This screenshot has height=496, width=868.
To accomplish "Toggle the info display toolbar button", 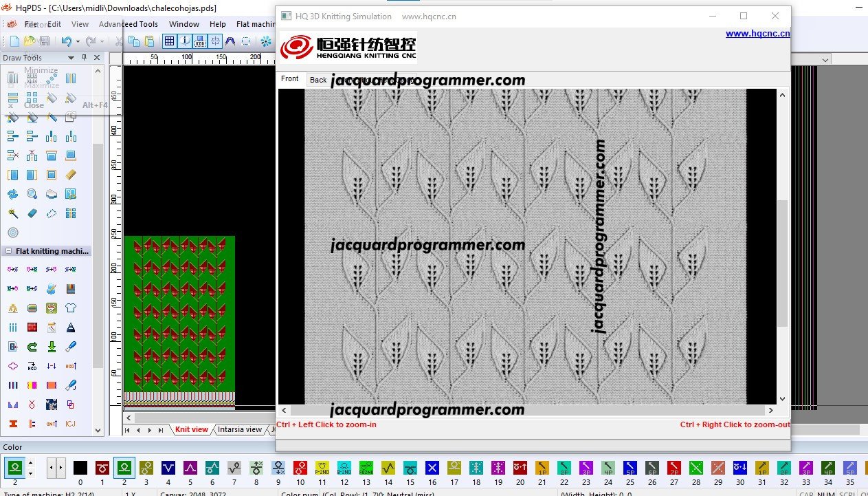I will click(x=185, y=42).
